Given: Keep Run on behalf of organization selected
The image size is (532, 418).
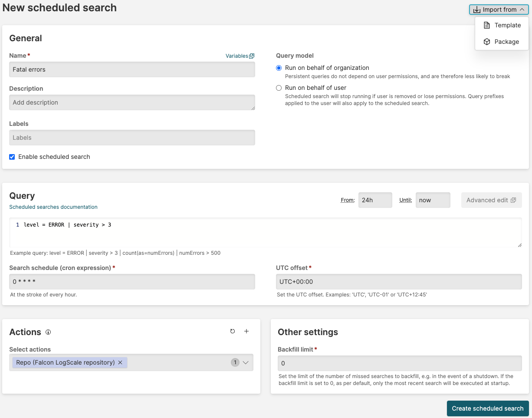Looking at the screenshot, I should 278,68.
